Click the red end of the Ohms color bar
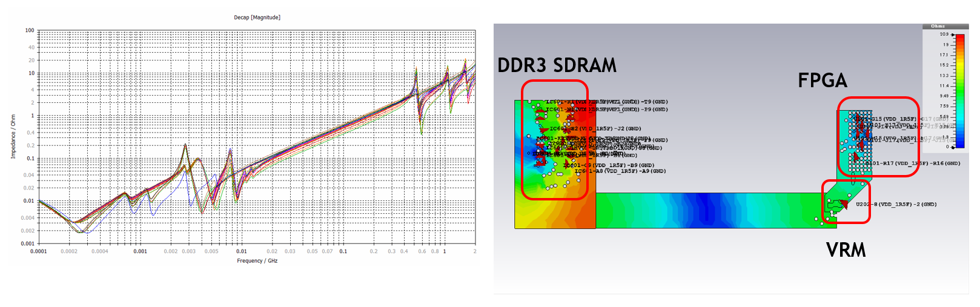Screen dimensions: 980x307 (960, 38)
